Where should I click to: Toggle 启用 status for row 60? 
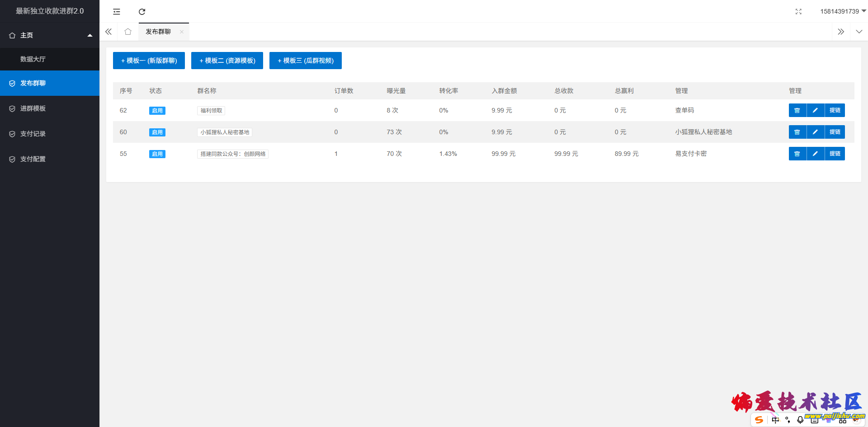point(157,132)
